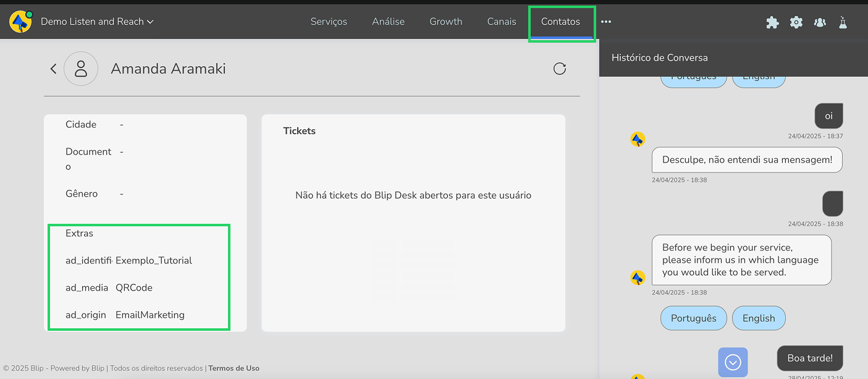Open the Termos de Uso link
The image size is (868, 379).
(x=234, y=368)
